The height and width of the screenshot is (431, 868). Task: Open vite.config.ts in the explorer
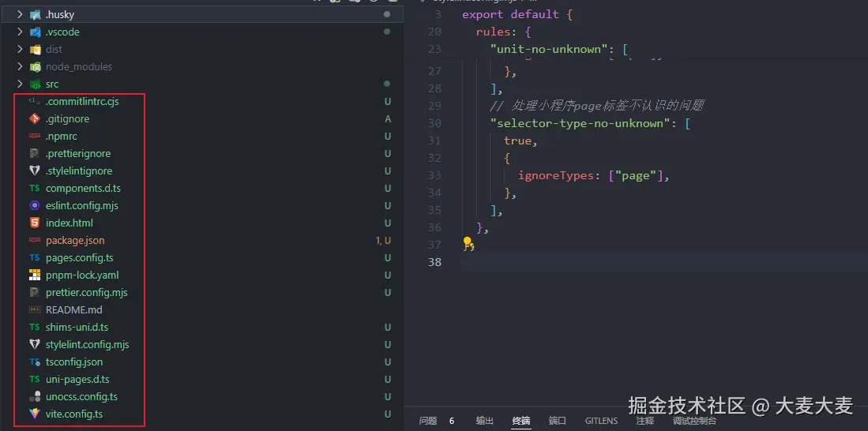pos(74,414)
